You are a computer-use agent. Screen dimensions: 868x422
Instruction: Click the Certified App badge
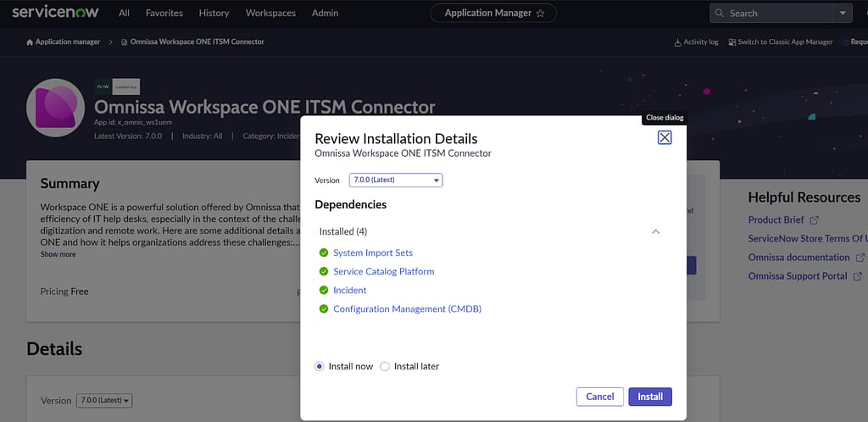point(126,86)
